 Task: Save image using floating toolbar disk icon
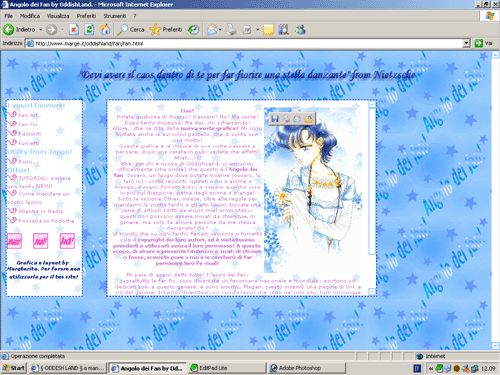tap(275, 119)
